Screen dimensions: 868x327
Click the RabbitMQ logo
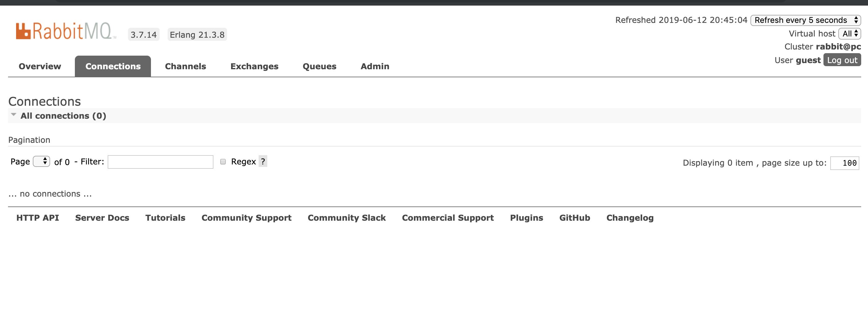(66, 31)
